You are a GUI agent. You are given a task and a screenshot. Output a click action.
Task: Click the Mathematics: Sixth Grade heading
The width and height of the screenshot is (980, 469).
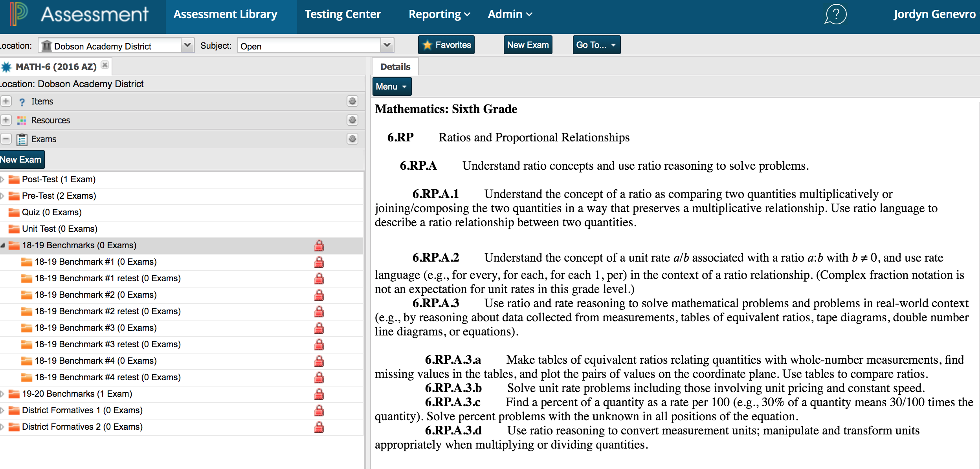point(446,109)
